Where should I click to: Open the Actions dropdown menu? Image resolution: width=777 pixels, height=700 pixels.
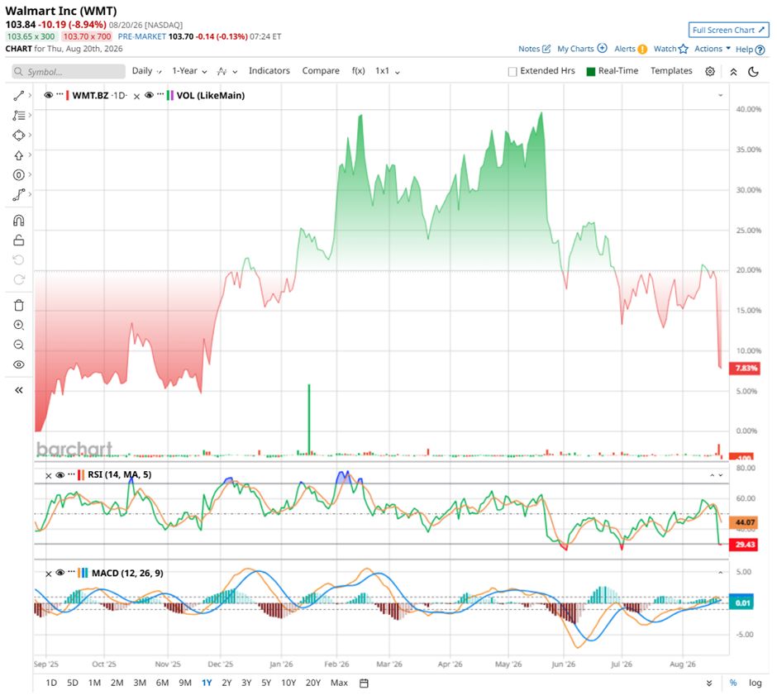[712, 49]
